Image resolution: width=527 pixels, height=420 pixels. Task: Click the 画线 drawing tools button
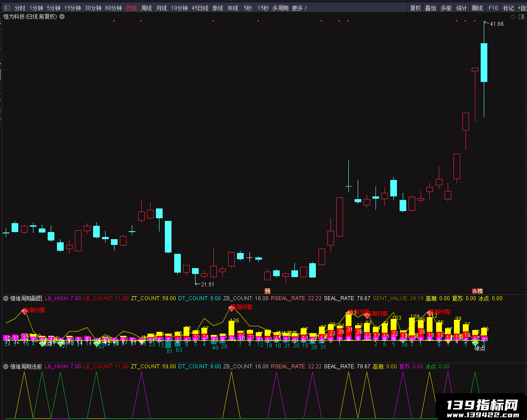pyautogui.click(x=477, y=8)
